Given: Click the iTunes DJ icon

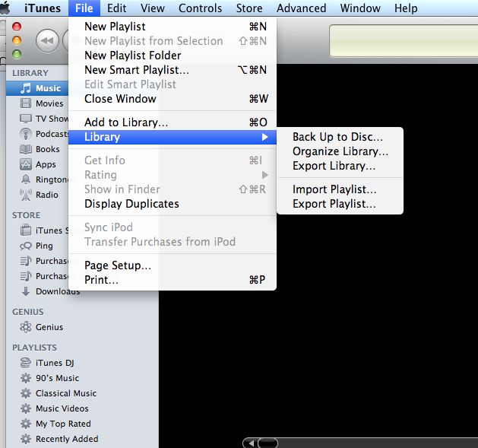Looking at the screenshot, I should coord(26,363).
